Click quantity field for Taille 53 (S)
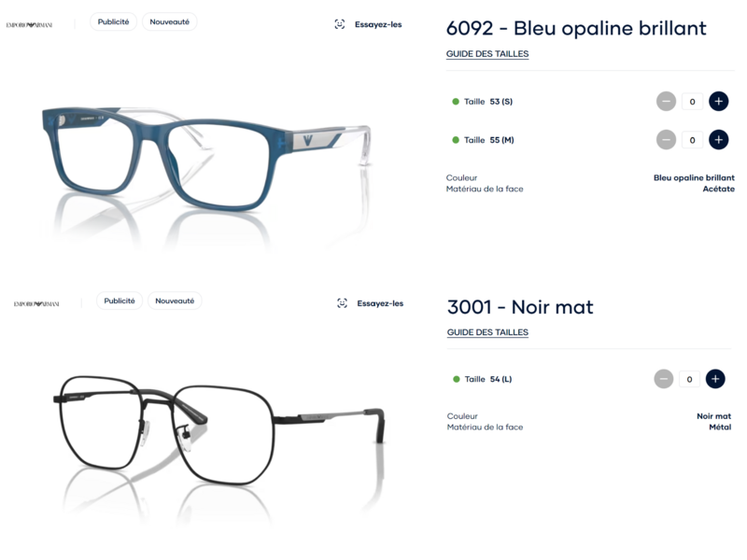The height and width of the screenshot is (560, 747). [692, 102]
